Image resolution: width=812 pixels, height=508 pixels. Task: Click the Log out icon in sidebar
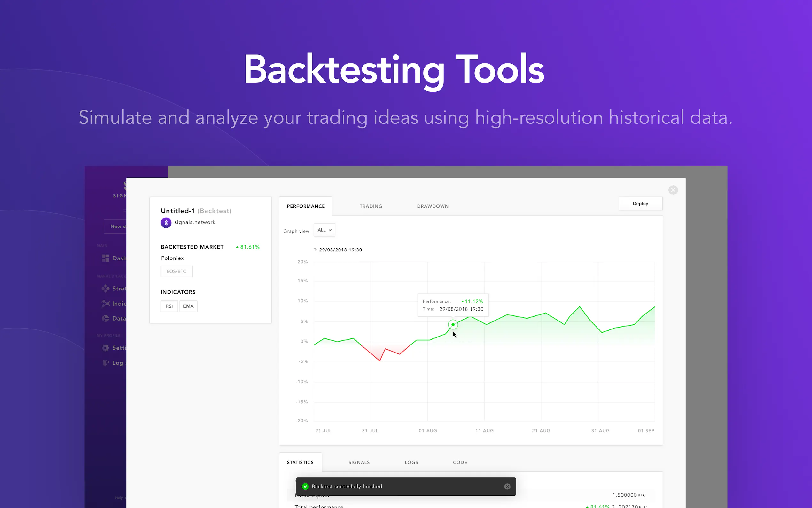(x=105, y=362)
